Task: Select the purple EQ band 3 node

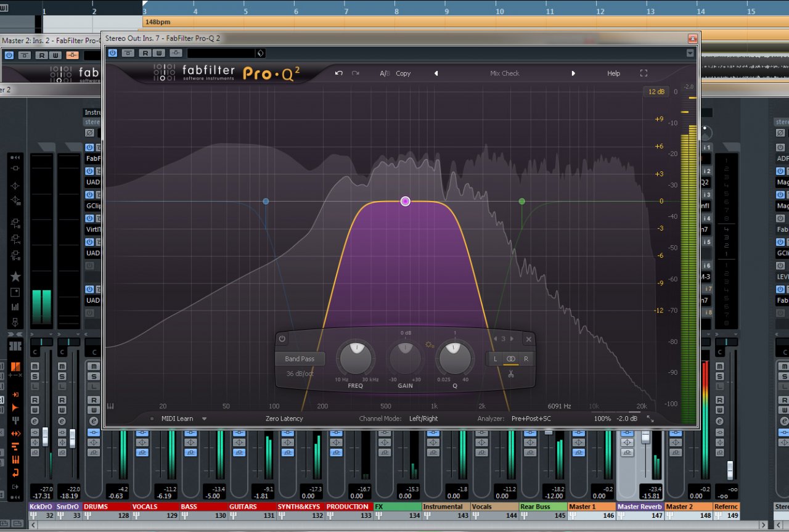Action: 405,201
